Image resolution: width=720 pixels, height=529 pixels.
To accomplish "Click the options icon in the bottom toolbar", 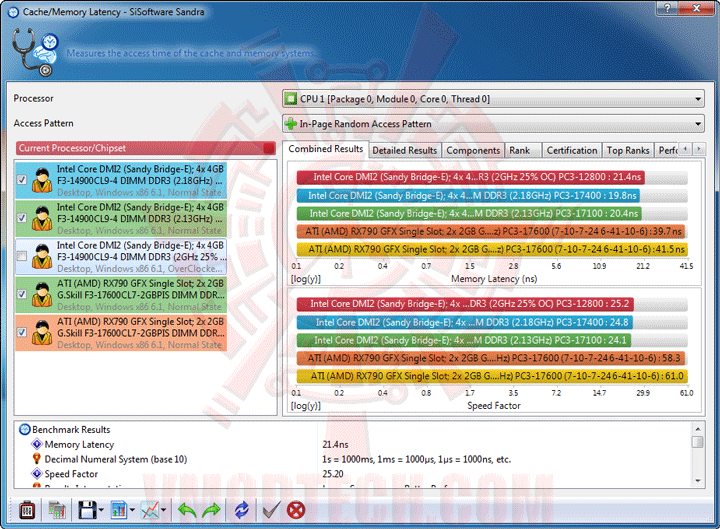I will point(27,510).
